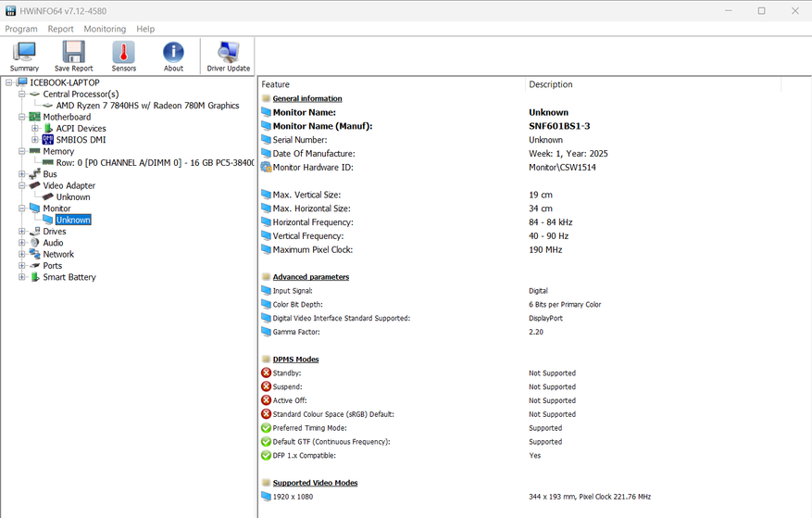Click the Video Adapter card icon
This screenshot has width=812, height=518.
tap(34, 185)
